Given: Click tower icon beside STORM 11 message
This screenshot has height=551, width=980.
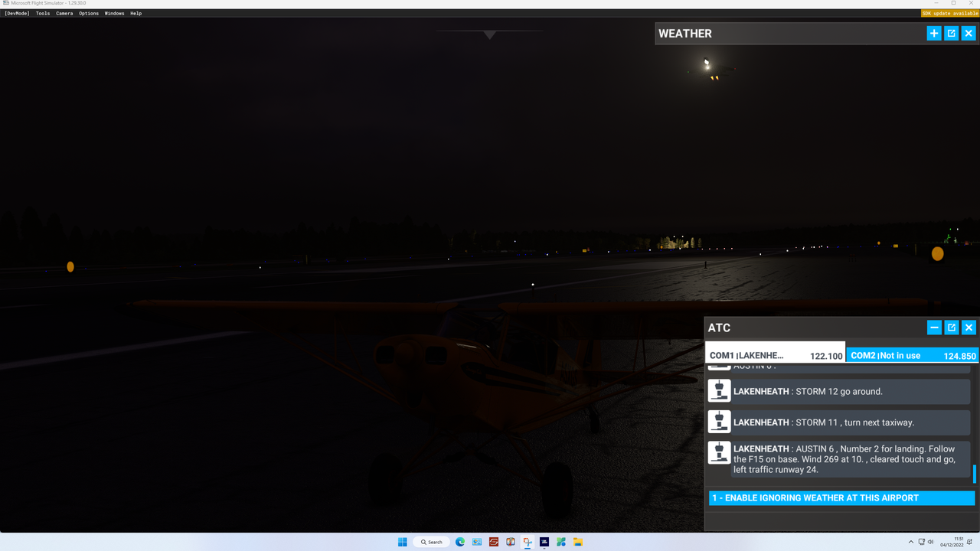Looking at the screenshot, I should (x=719, y=422).
